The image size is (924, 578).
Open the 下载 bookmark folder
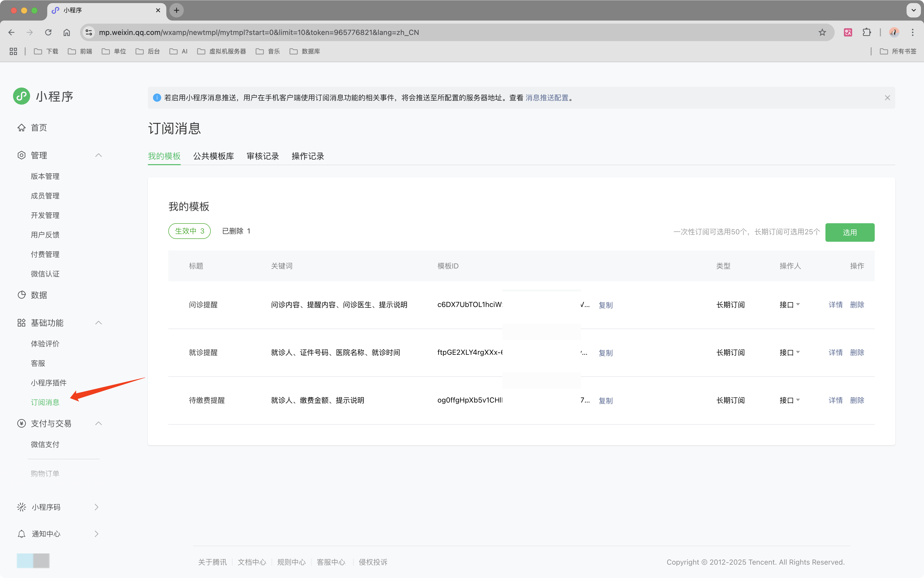[46, 51]
